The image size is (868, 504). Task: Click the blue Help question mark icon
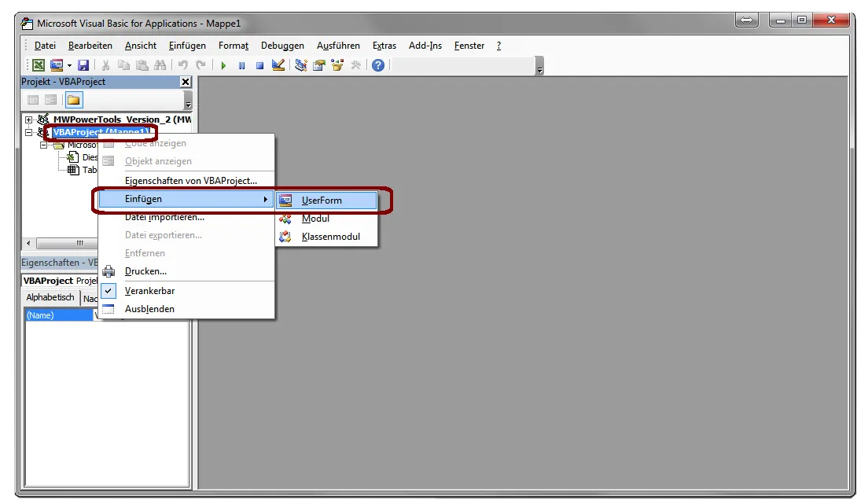378,65
